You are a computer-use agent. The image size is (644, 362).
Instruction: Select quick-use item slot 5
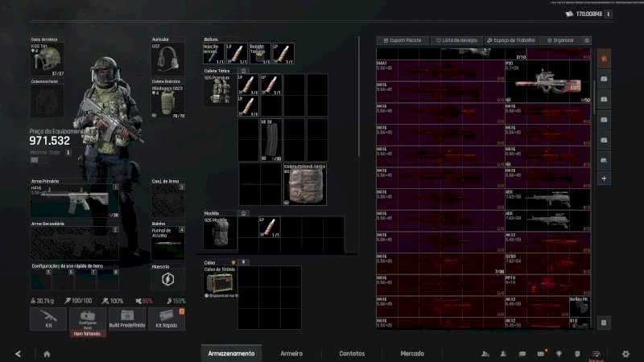pos(41,279)
